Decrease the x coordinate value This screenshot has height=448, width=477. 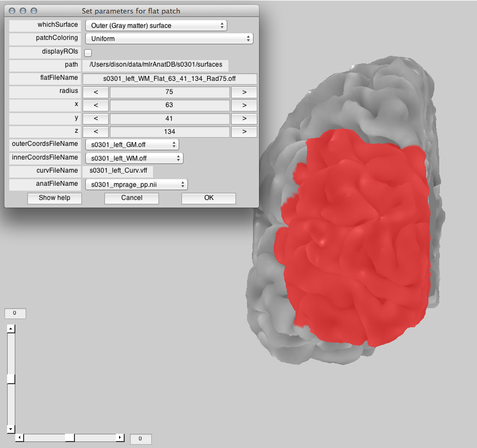click(x=97, y=105)
